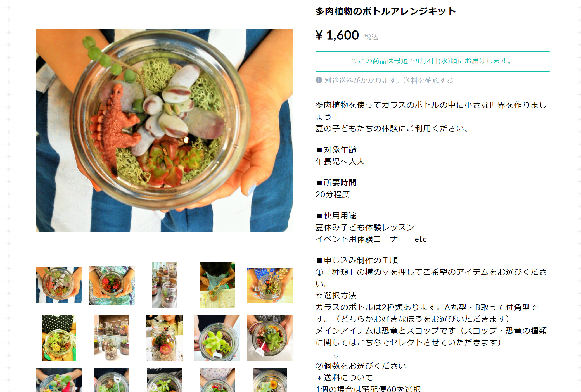Click the green delivery date notice box

pyautogui.click(x=433, y=61)
